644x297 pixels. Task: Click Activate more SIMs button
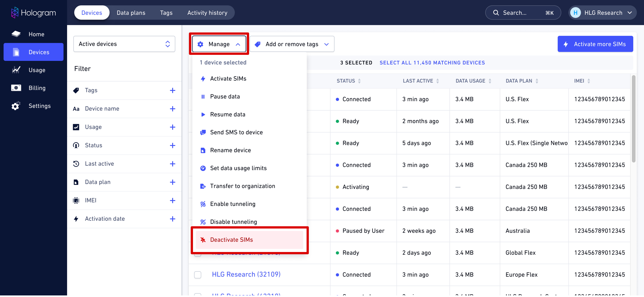point(595,44)
